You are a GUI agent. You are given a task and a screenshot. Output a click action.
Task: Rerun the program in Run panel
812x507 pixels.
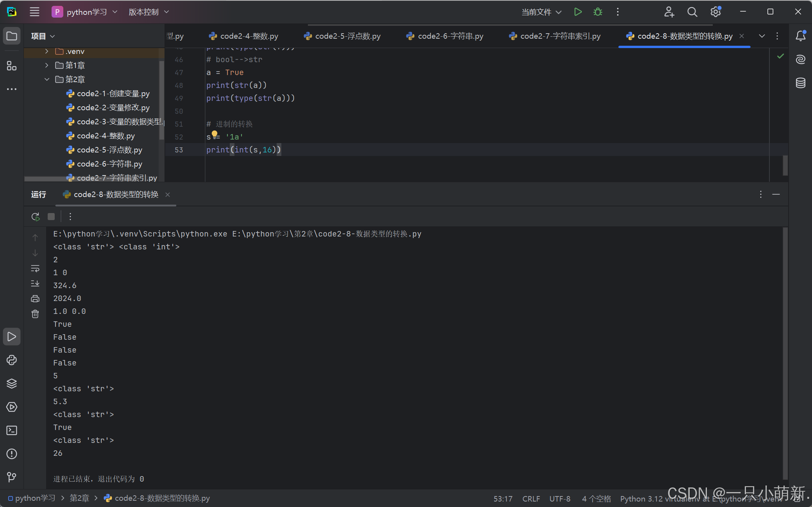pyautogui.click(x=36, y=217)
